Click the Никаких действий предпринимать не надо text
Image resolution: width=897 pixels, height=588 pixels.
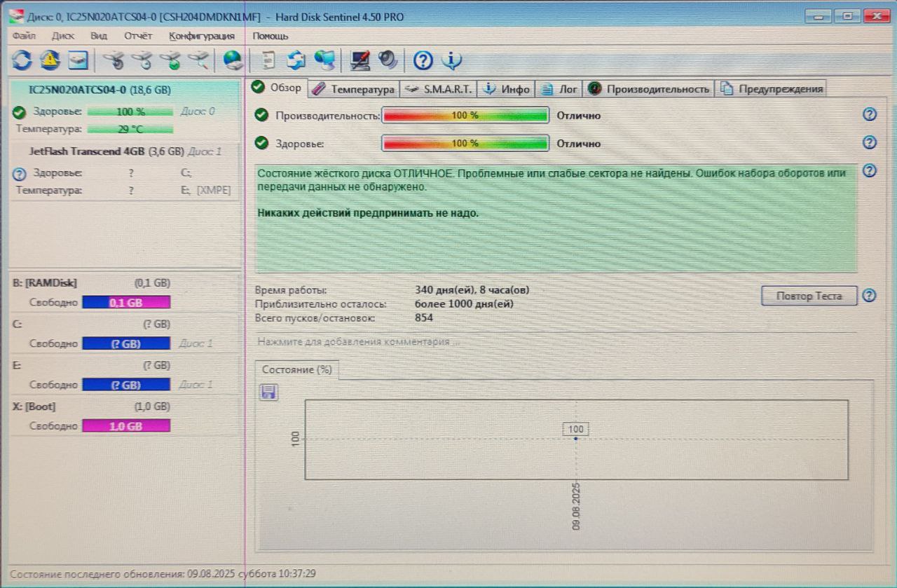pos(368,213)
